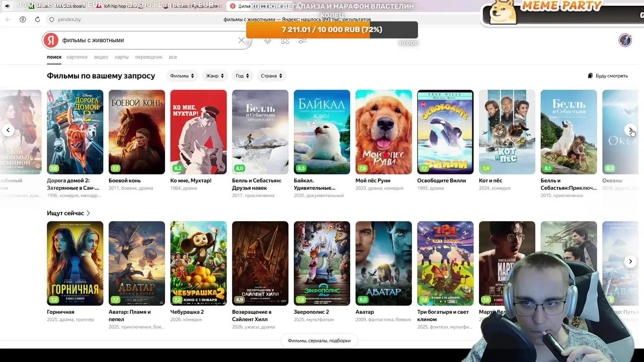Image resolution: width=644 pixels, height=362 pixels.
Task: Open the Освободите Вилли title link
Action: tap(442, 180)
